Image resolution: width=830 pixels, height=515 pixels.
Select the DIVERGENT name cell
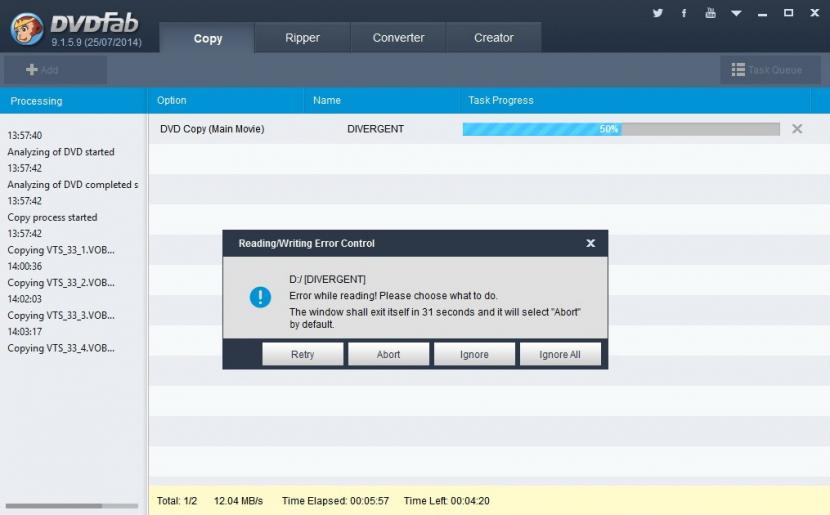(x=375, y=129)
